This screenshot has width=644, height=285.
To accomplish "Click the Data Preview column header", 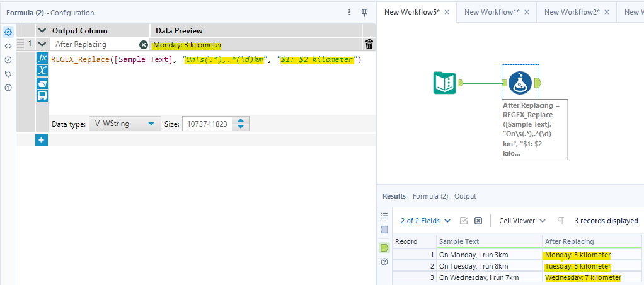I will coord(257,31).
